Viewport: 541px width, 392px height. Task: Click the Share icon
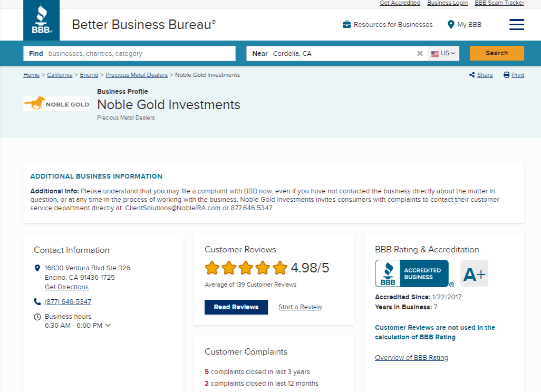pos(471,75)
